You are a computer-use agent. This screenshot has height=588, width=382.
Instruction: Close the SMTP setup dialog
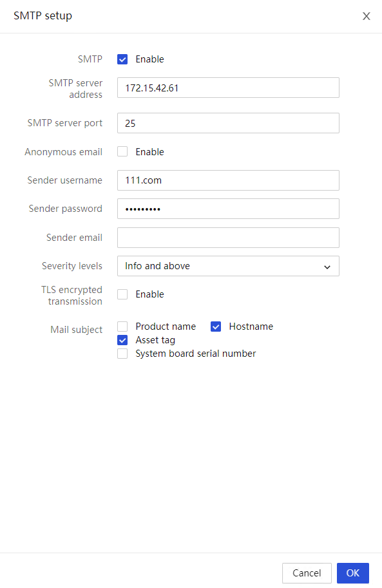coord(367,16)
